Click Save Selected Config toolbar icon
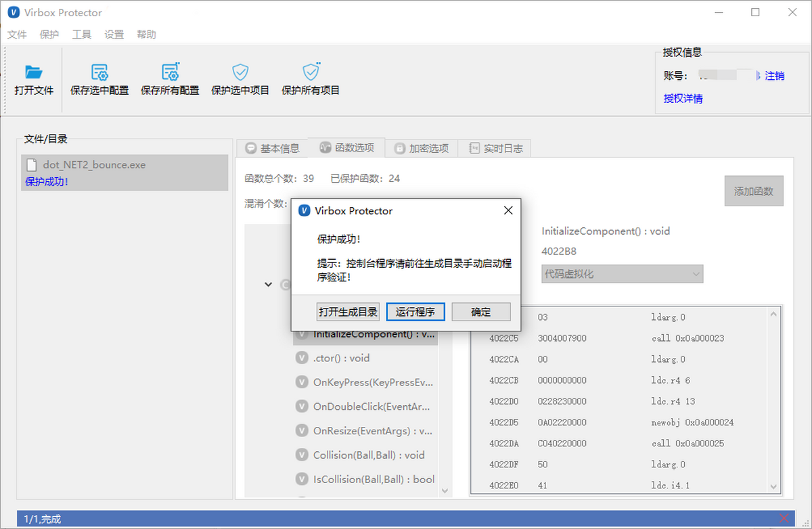This screenshot has width=812, height=529. [99, 72]
